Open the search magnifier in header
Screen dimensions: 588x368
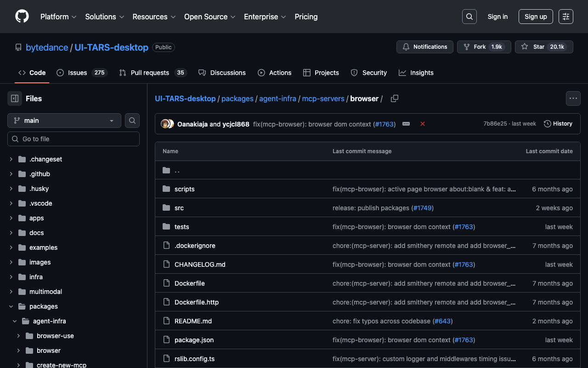click(x=469, y=17)
